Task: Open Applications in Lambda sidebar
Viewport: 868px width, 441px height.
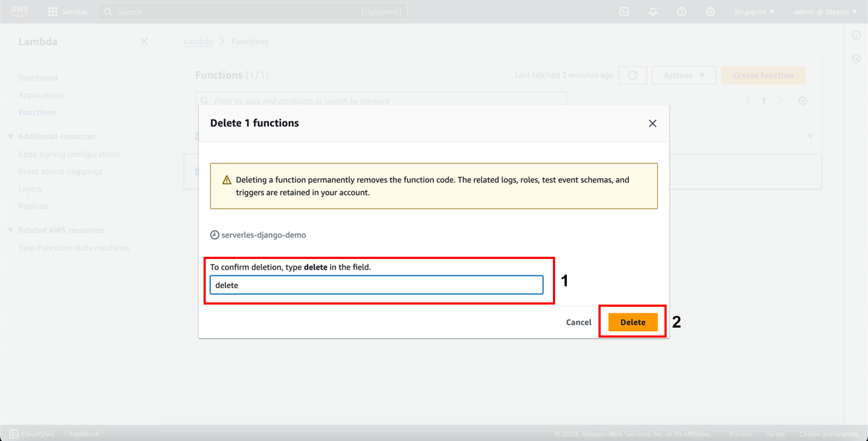Action: pyautogui.click(x=41, y=95)
